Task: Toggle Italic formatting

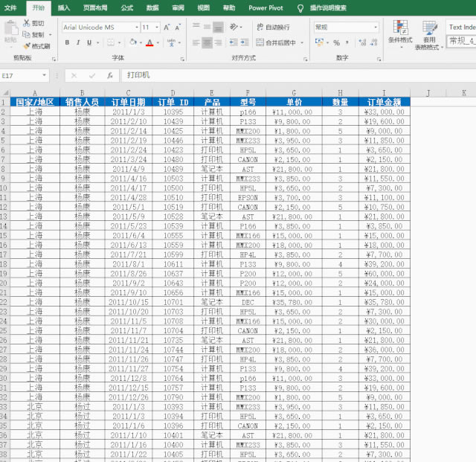Action: [78, 42]
